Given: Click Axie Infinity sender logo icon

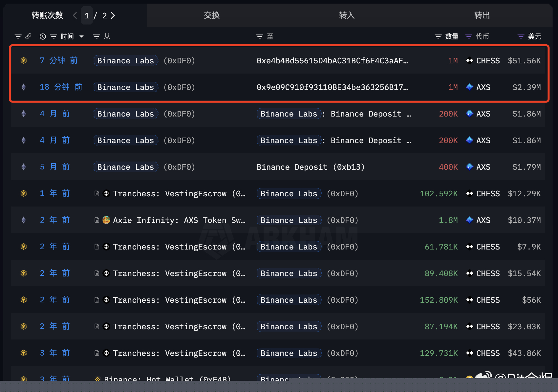Looking at the screenshot, I should pos(106,220).
